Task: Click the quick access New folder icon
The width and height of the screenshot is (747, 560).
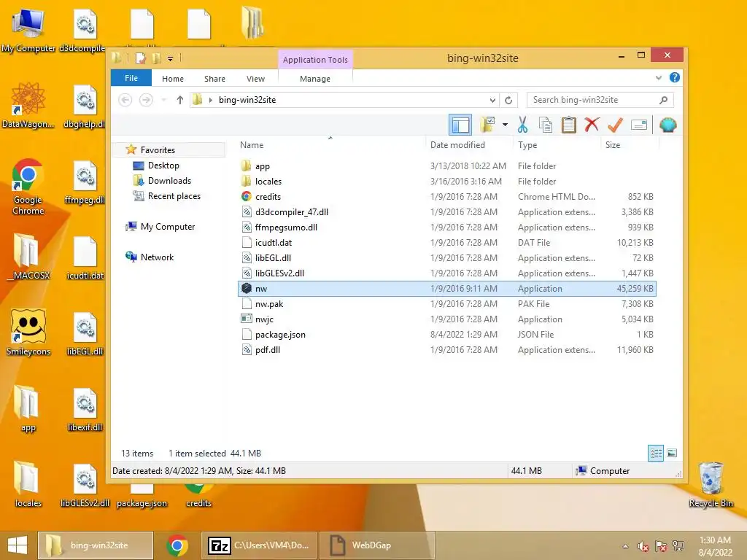Action: [156, 58]
